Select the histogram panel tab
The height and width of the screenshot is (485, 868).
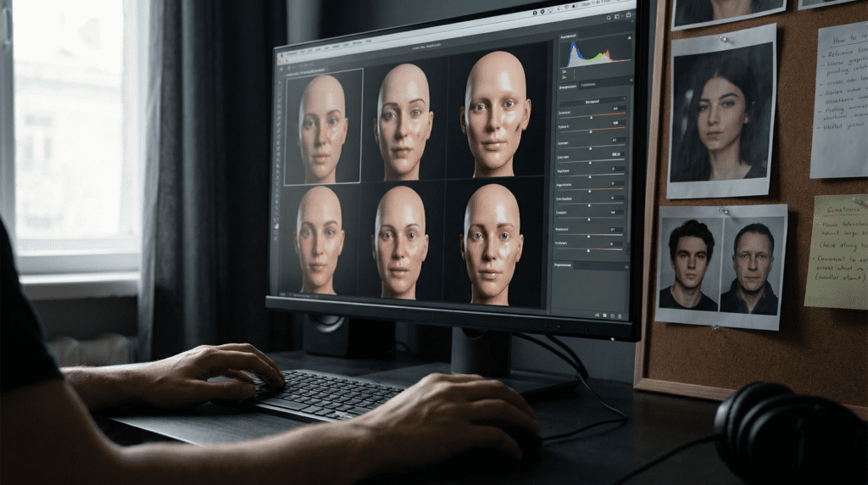tap(568, 36)
